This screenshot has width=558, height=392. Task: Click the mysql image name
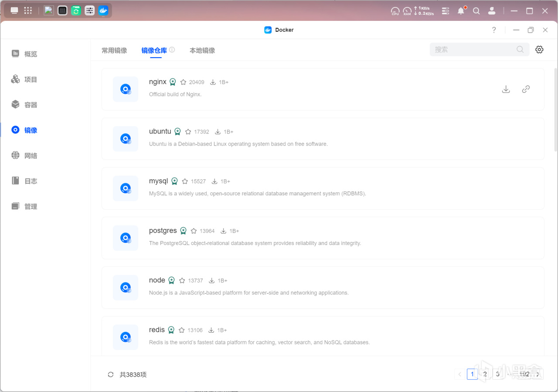(159, 181)
